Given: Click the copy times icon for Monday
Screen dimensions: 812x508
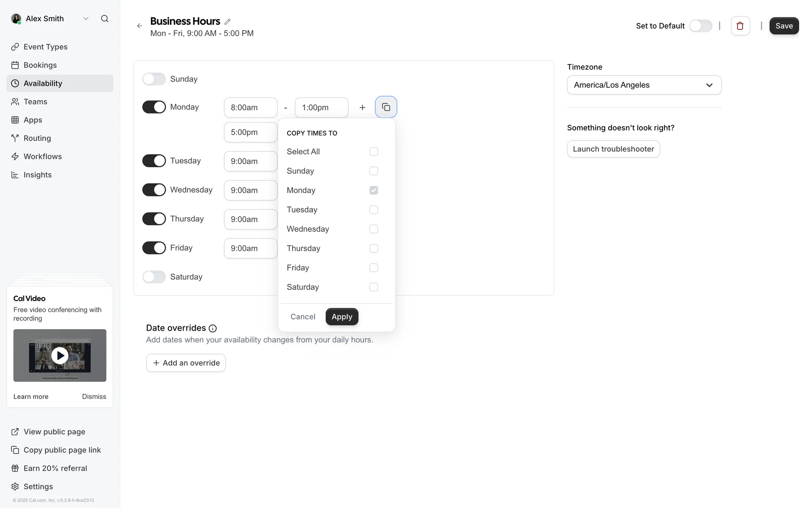Looking at the screenshot, I should pos(386,107).
